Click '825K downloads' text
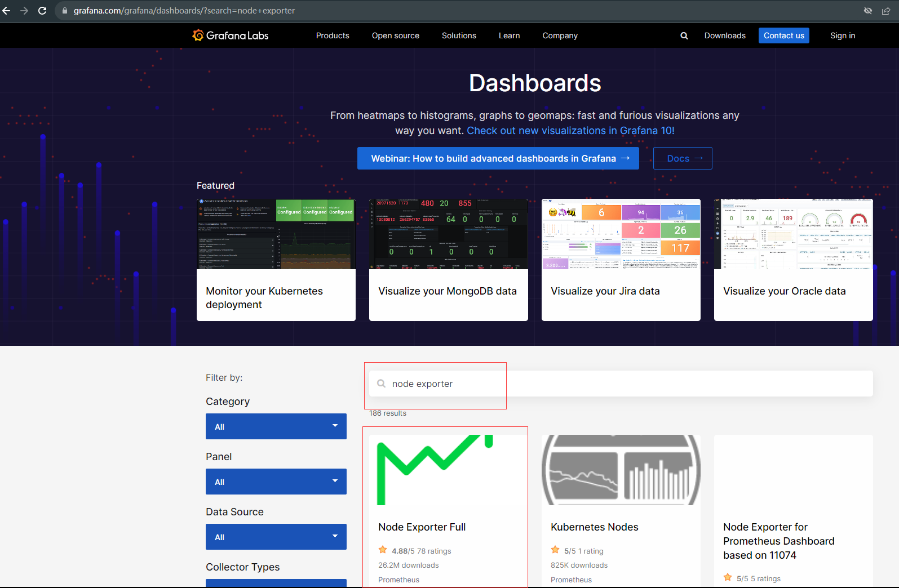 [x=579, y=565]
